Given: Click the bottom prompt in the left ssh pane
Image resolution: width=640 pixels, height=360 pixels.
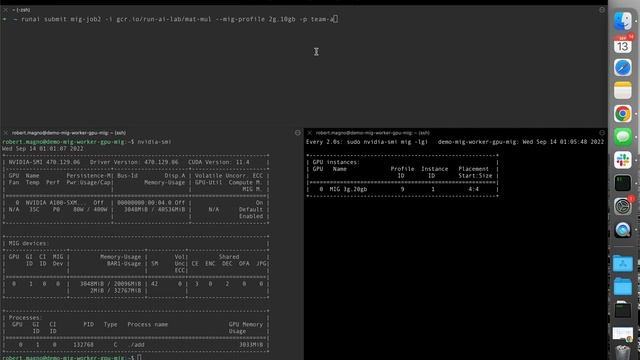Looking at the screenshot, I should pyautogui.click(x=72, y=358).
